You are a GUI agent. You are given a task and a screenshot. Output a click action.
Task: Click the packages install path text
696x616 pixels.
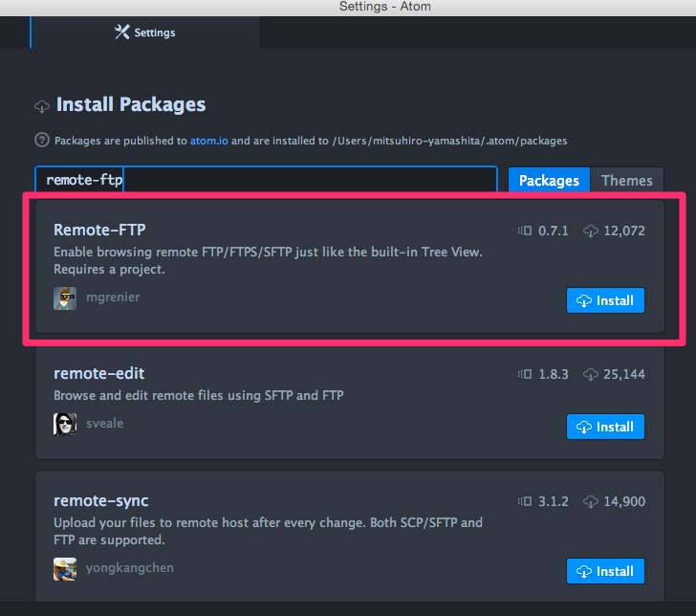(449, 141)
